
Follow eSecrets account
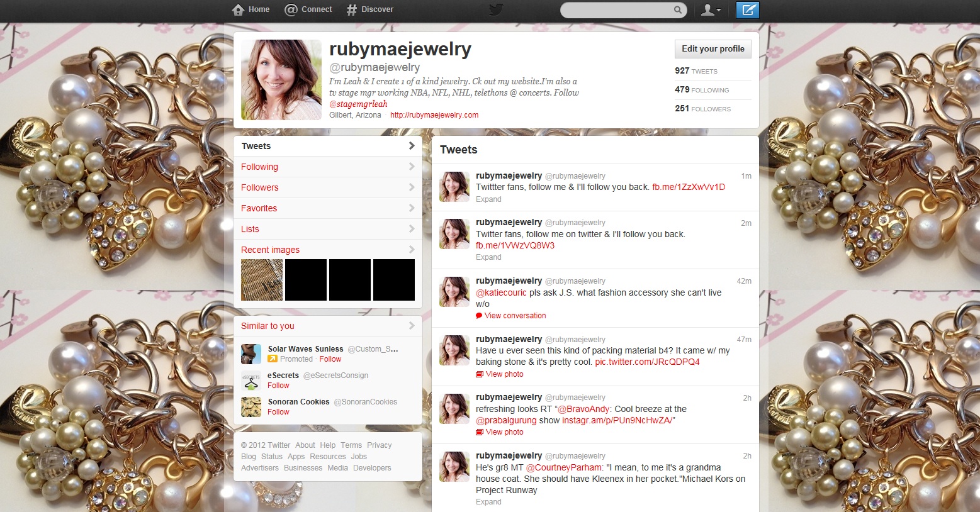pyautogui.click(x=278, y=386)
